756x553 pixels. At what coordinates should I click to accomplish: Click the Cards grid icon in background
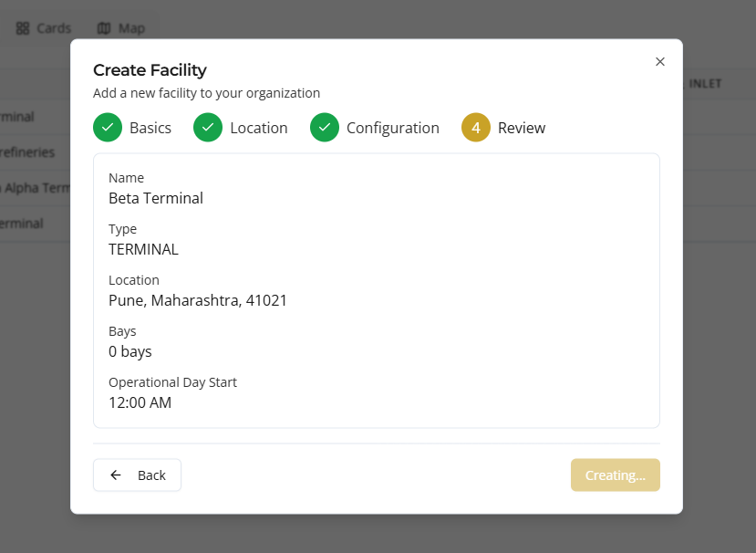click(23, 28)
